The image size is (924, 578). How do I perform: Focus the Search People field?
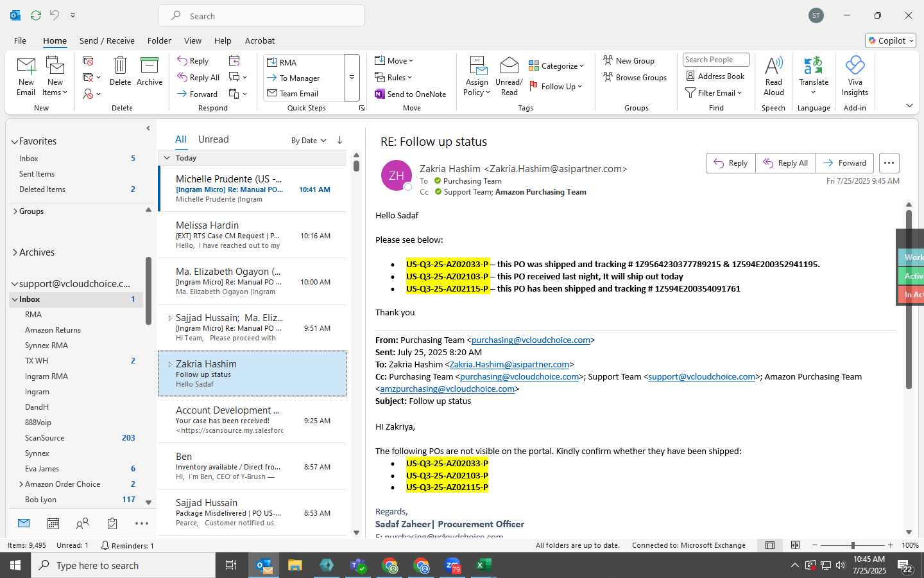(716, 60)
